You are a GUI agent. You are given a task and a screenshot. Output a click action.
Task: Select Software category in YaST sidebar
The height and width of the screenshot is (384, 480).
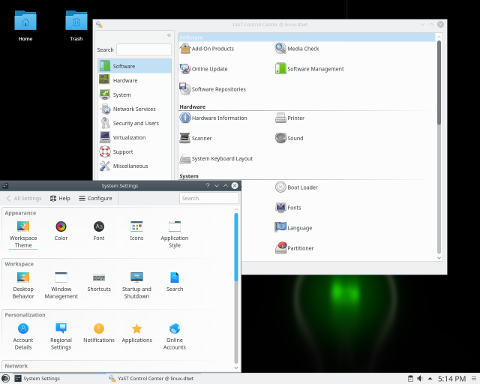135,66
